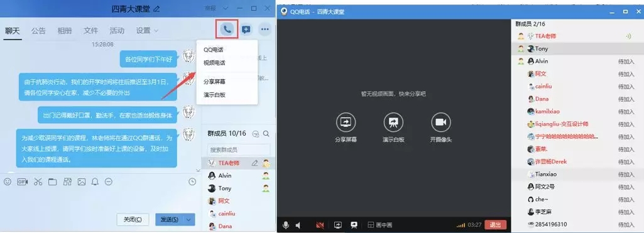
Task: Switch to the 公告 tab
Action: [38, 30]
